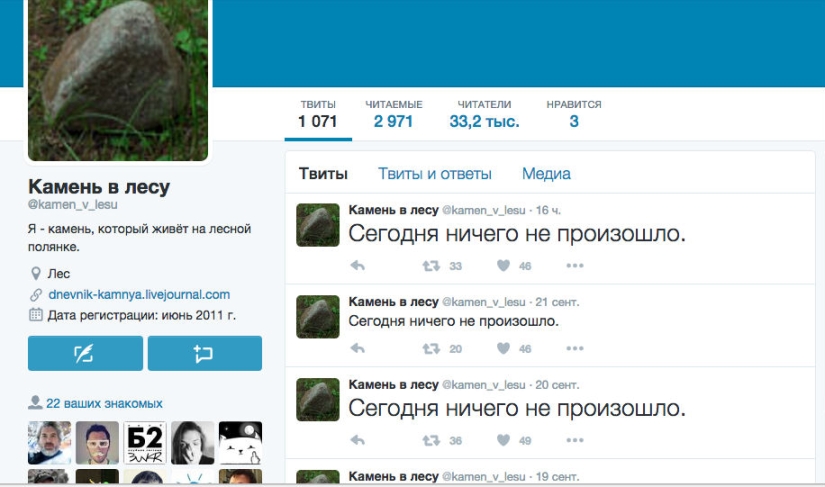Switch to the Твиты и ответы tab
This screenshot has width=825, height=487.
pyautogui.click(x=434, y=174)
